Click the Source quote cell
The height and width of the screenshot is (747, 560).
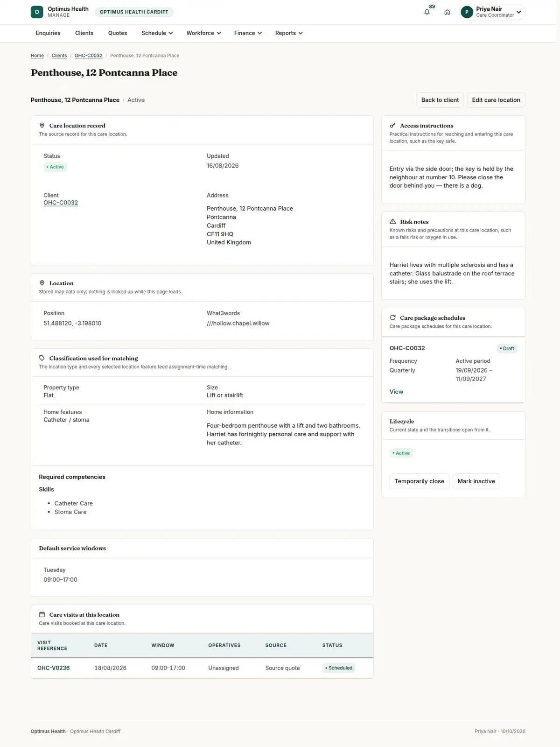click(x=283, y=668)
